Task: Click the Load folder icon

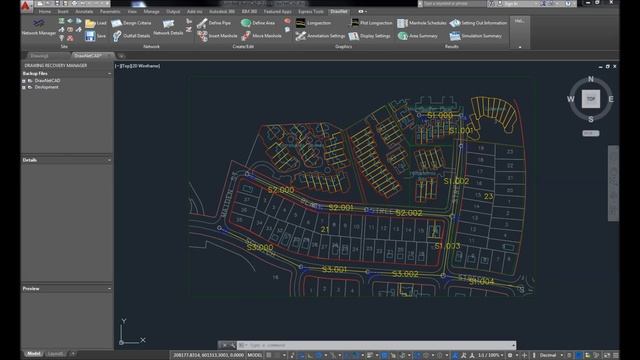Action: click(x=90, y=23)
